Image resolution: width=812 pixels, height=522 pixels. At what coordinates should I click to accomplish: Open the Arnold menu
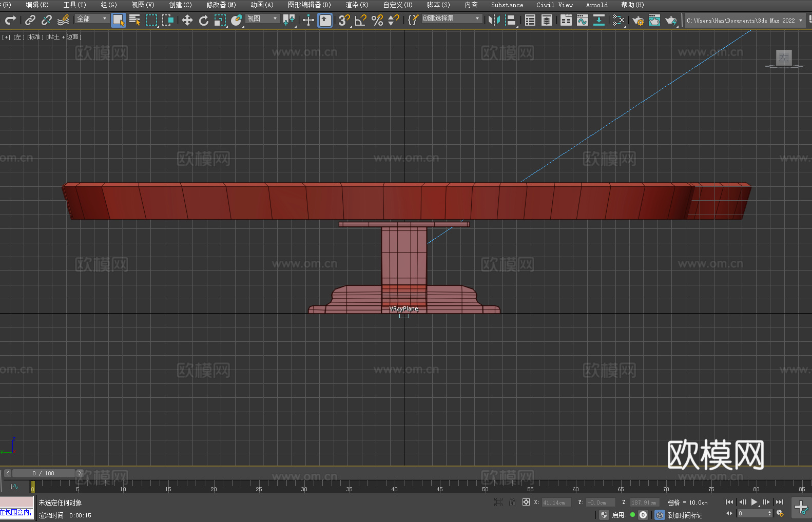pos(597,5)
